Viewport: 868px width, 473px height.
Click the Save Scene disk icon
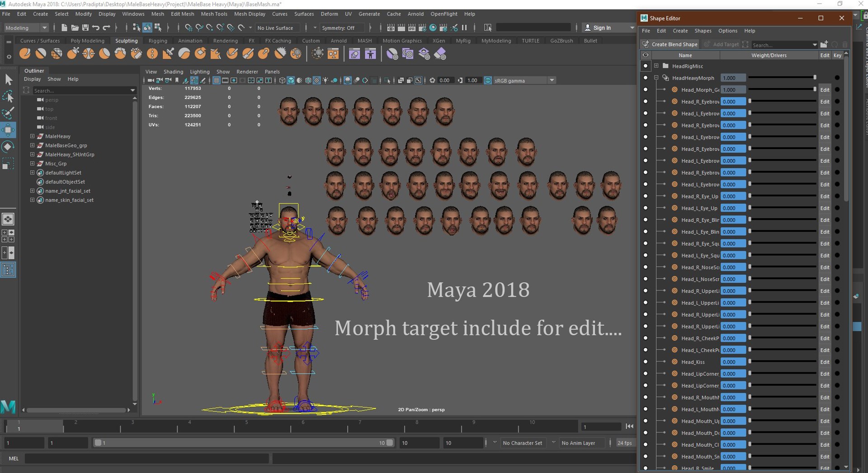tap(85, 28)
